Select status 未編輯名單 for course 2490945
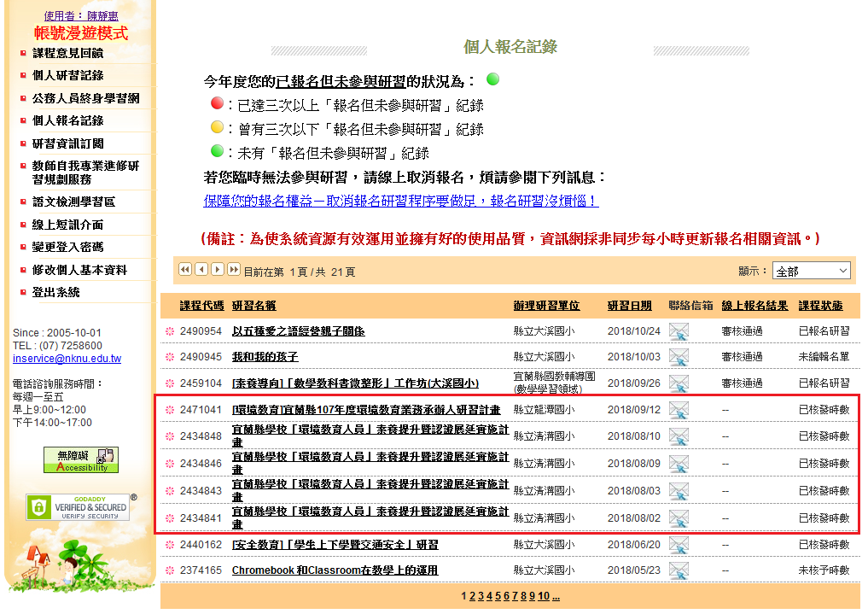 point(824,357)
